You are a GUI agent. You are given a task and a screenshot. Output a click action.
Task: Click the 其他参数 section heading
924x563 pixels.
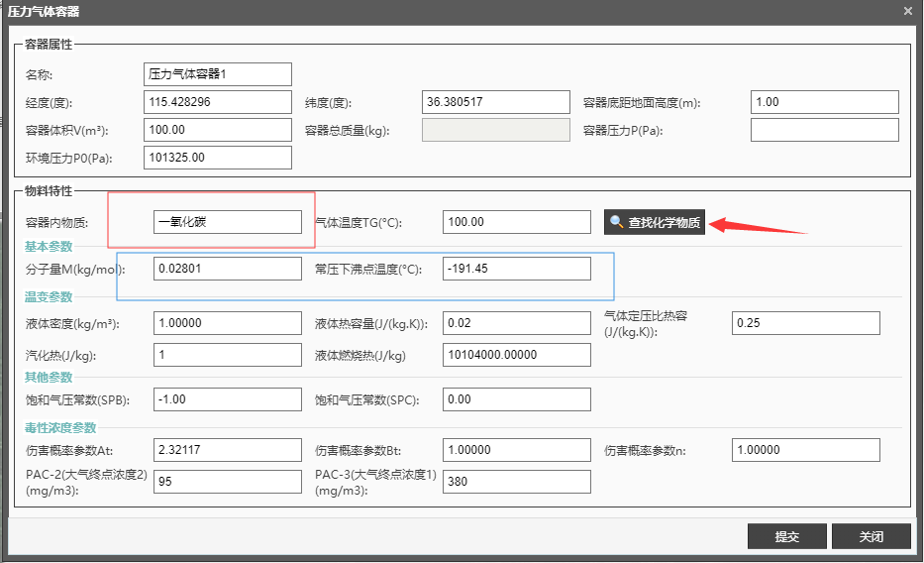point(49,378)
